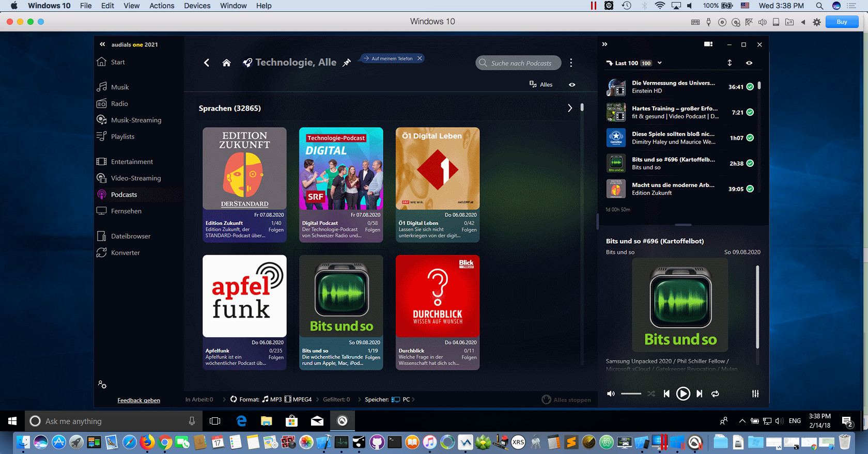
Task: Toggle check on Macht uns die moderne entry
Action: point(750,189)
